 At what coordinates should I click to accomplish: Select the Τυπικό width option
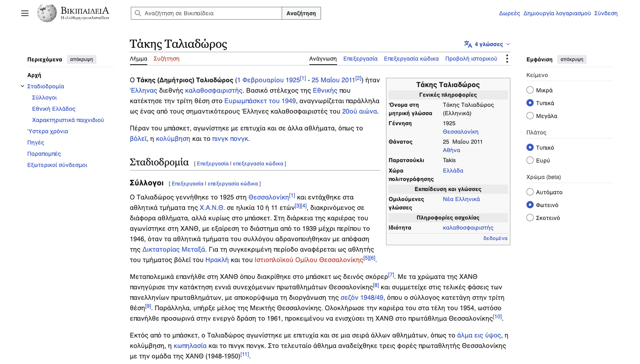pyautogui.click(x=530, y=147)
